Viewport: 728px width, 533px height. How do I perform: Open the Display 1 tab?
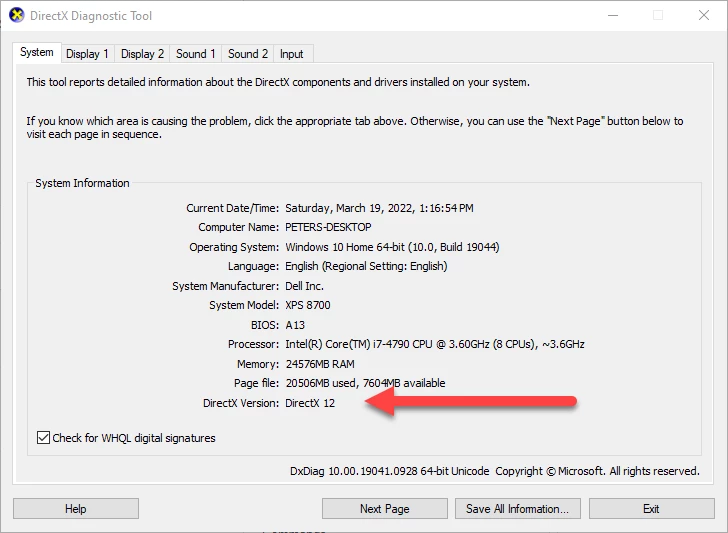click(x=87, y=54)
